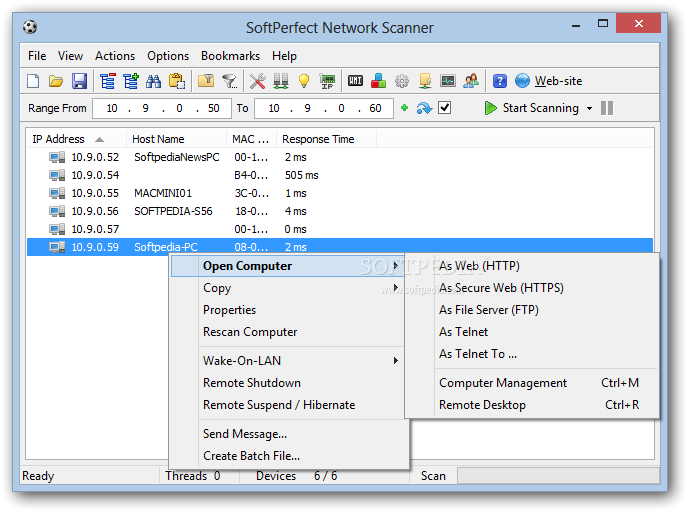Viewport: 688px width, 512px height.
Task: Click the gear services icon
Action: click(401, 81)
